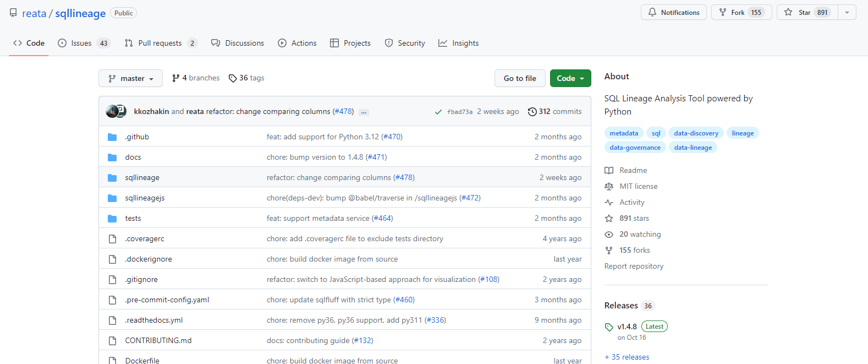
Task: Click the commit history clock icon
Action: pos(532,112)
